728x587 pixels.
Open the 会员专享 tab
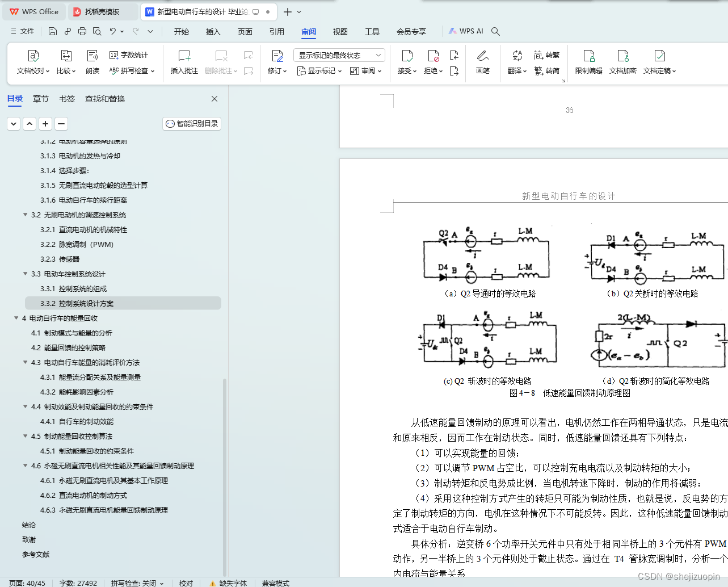click(411, 32)
